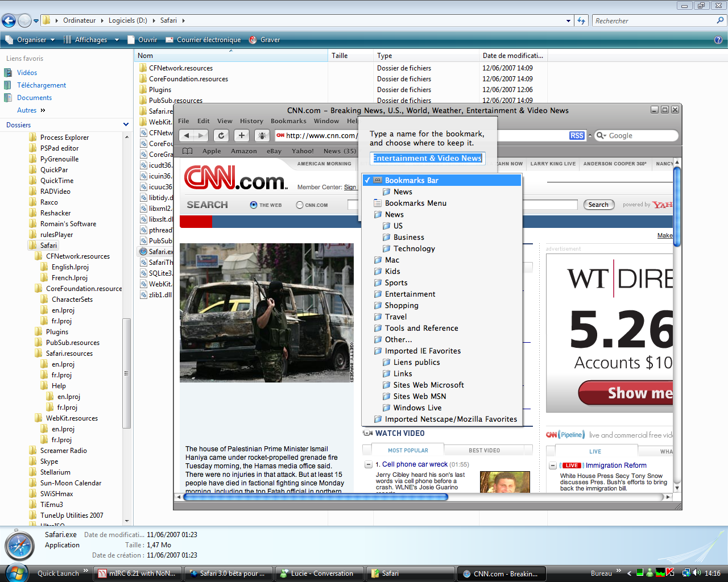Switch to the mIRC taskbar button
The height and width of the screenshot is (582, 728).
136,573
